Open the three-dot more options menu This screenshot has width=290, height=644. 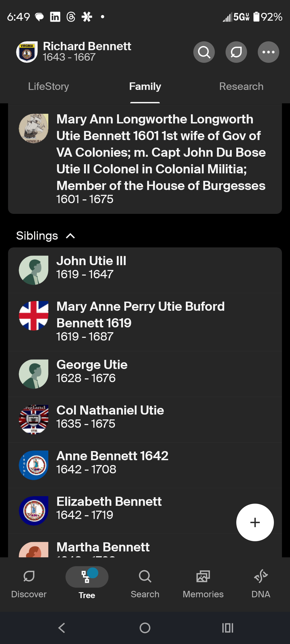point(269,52)
